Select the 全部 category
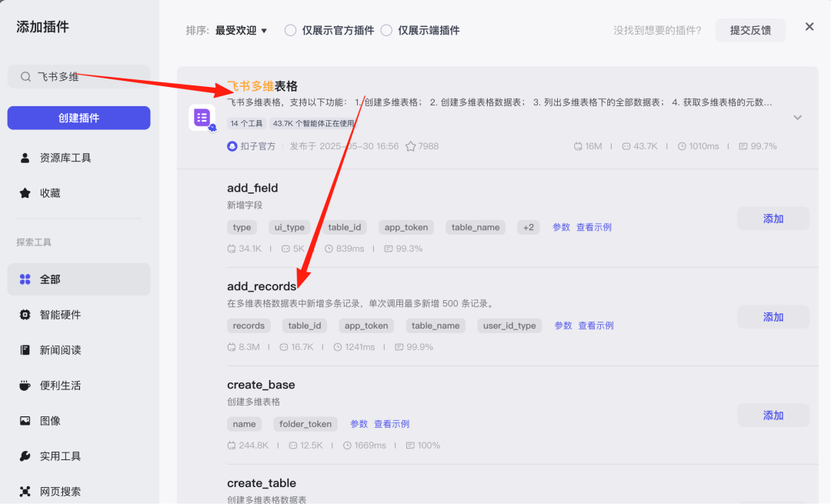831x504 pixels. (x=78, y=279)
